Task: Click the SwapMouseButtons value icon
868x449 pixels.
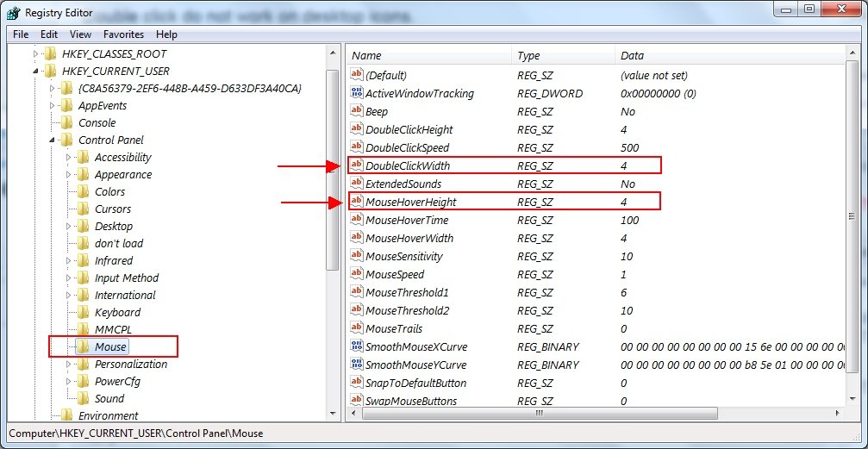Action: coord(357,401)
